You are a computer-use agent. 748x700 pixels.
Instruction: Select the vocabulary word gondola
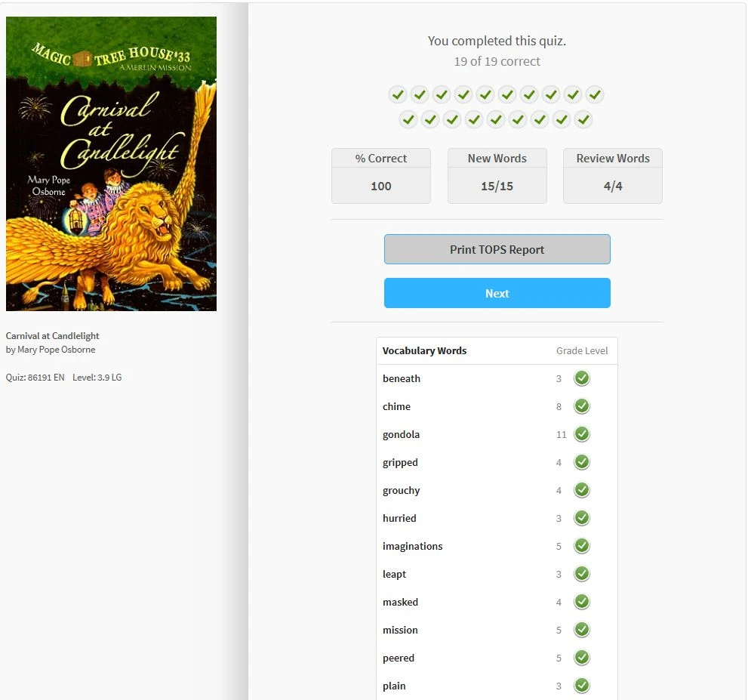coord(401,435)
